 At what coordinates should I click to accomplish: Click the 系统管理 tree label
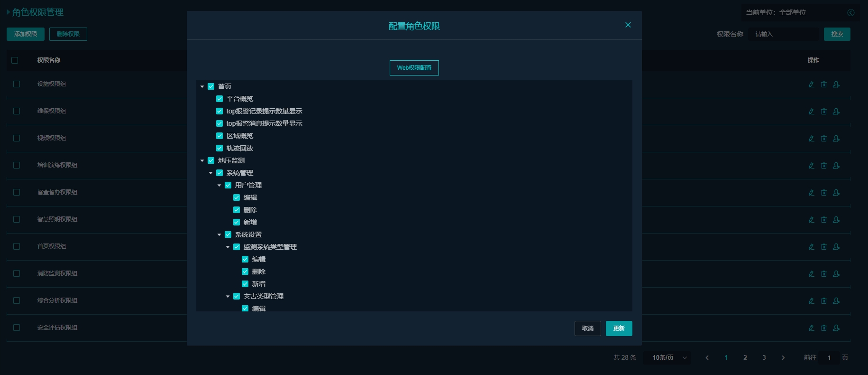click(240, 173)
